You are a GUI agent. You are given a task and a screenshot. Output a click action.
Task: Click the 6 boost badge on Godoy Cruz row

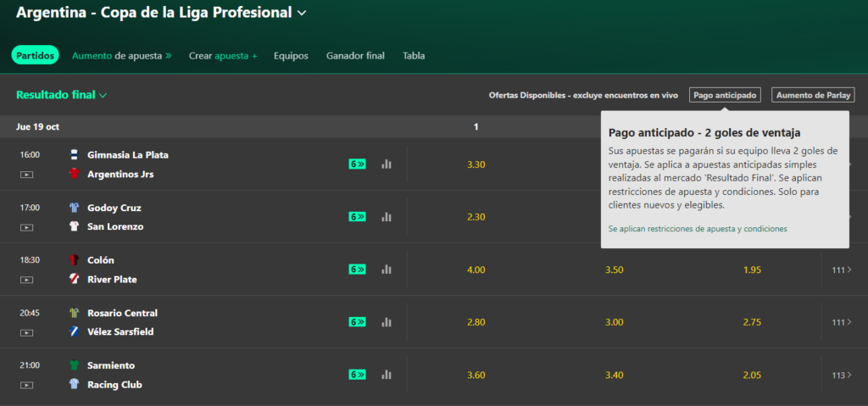point(357,217)
